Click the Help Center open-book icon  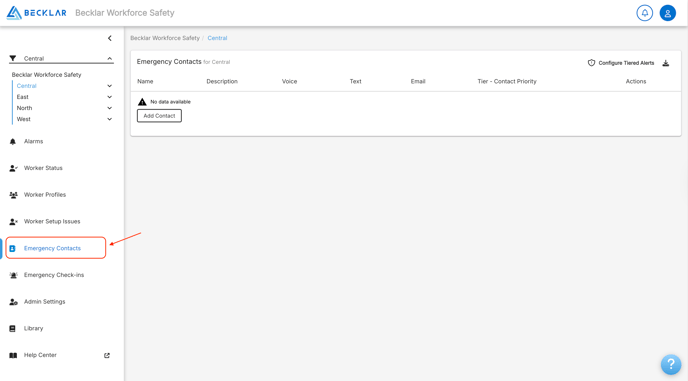tap(13, 355)
